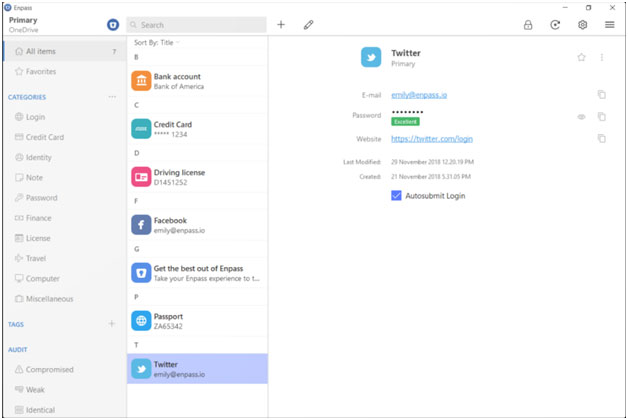628x420 pixels.
Task: Click the CATEGORIES section header
Action: click(27, 97)
